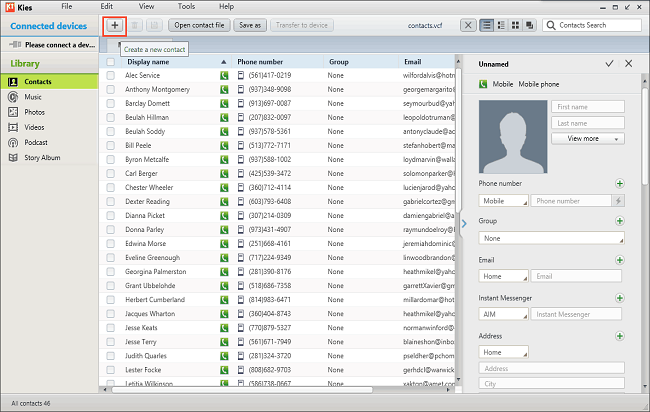The image size is (650, 412).
Task: Click the Last name input field
Action: [588, 123]
